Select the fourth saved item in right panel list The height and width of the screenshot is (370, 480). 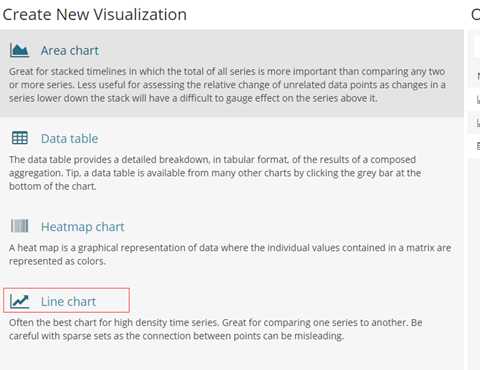[477, 145]
